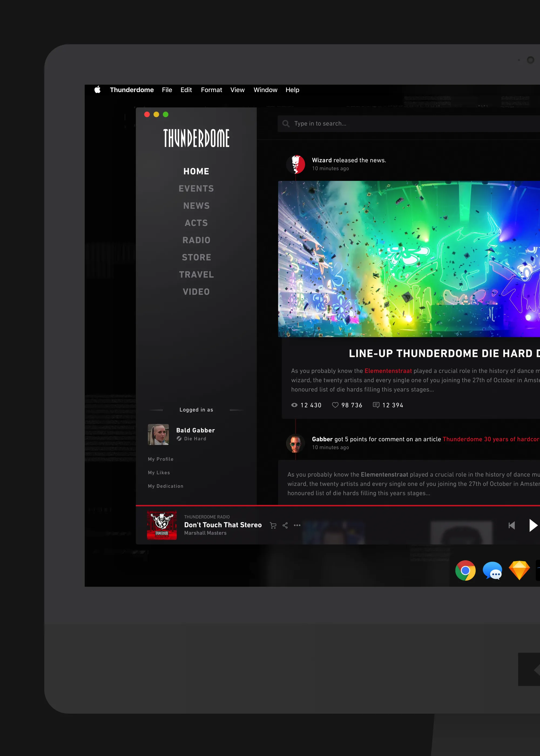Click the Thunderdome Radio album cover
540x756 pixels.
click(x=162, y=525)
